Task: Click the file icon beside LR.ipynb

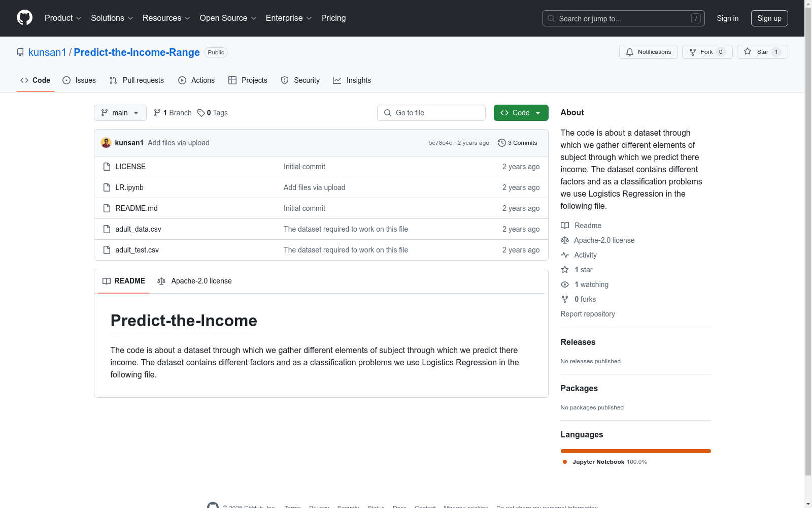Action: [107, 187]
